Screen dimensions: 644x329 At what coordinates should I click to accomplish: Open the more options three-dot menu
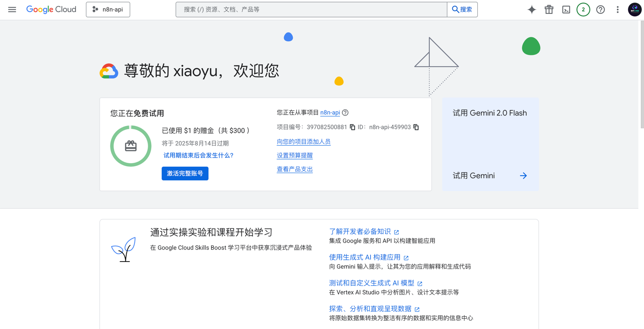click(617, 9)
